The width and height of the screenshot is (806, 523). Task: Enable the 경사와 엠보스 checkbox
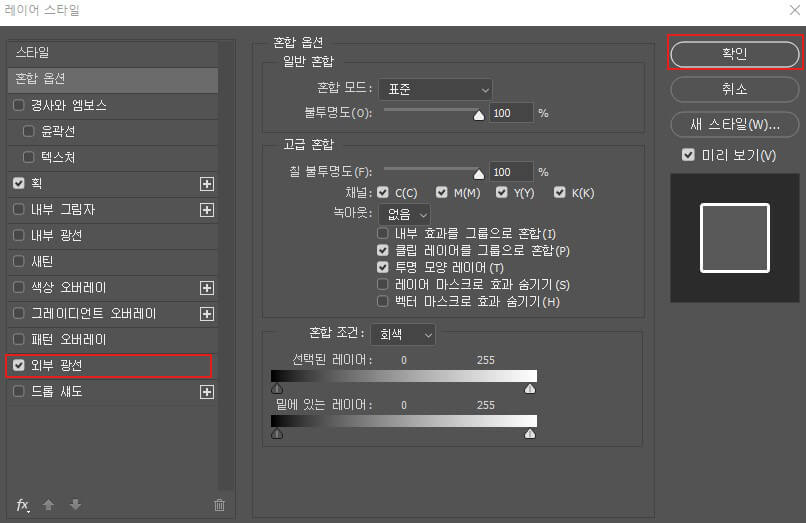point(19,105)
